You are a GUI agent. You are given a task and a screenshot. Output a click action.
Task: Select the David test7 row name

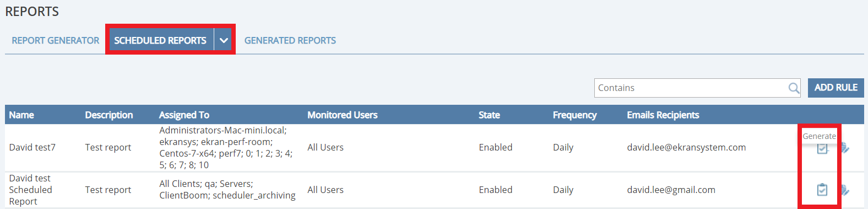(x=32, y=147)
